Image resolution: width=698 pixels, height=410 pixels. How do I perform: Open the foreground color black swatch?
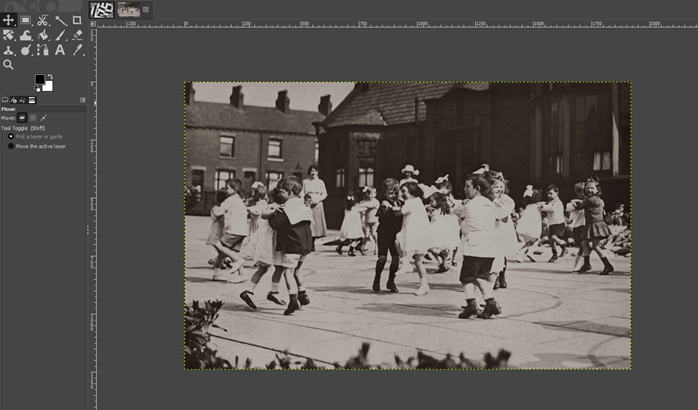(40, 79)
